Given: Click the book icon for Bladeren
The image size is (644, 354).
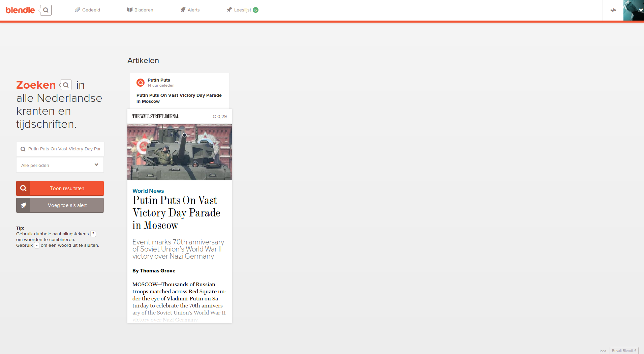Looking at the screenshot, I should (129, 10).
